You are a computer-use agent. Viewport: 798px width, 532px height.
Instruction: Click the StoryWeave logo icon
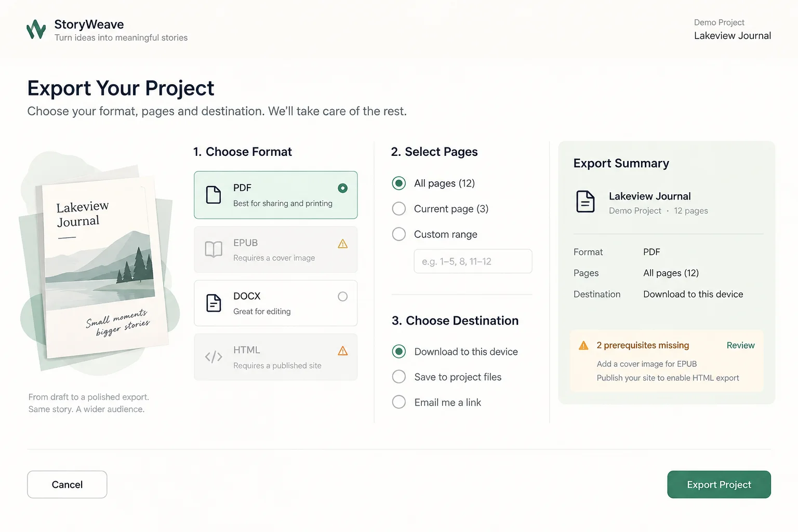click(x=36, y=30)
